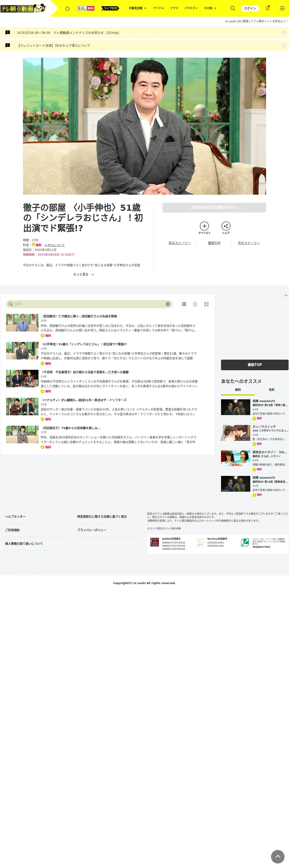This screenshot has height=868, width=289.
Task: Click the JASRAC license logo
Action: coord(154,542)
